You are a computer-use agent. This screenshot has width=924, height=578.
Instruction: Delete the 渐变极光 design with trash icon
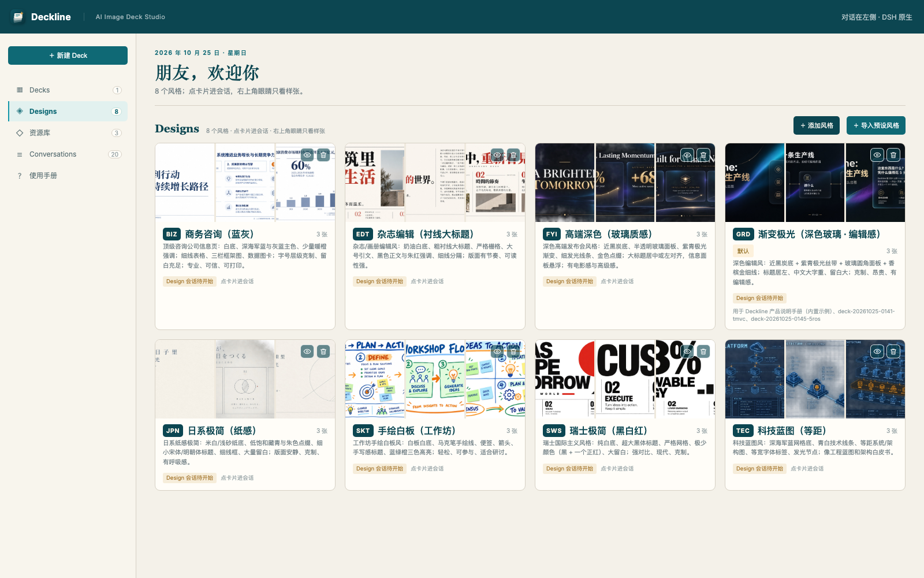click(x=893, y=155)
